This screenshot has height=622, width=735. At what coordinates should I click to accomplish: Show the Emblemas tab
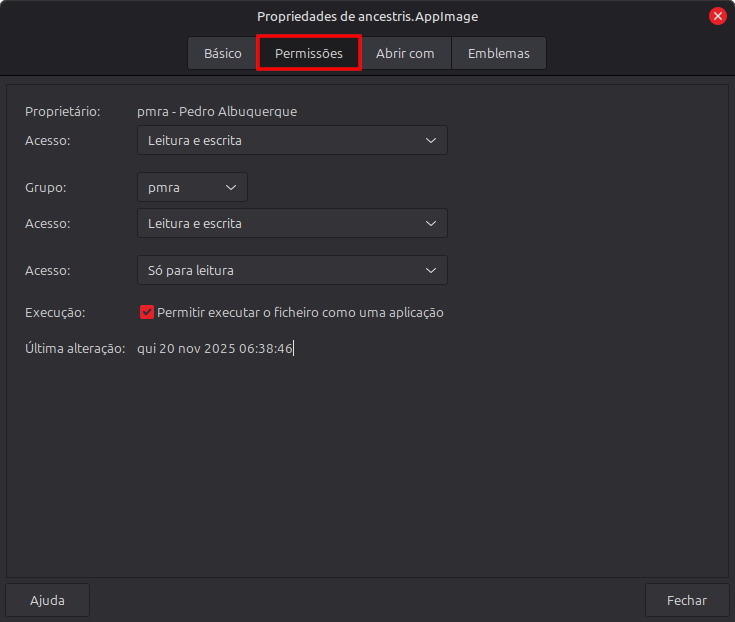(x=498, y=54)
